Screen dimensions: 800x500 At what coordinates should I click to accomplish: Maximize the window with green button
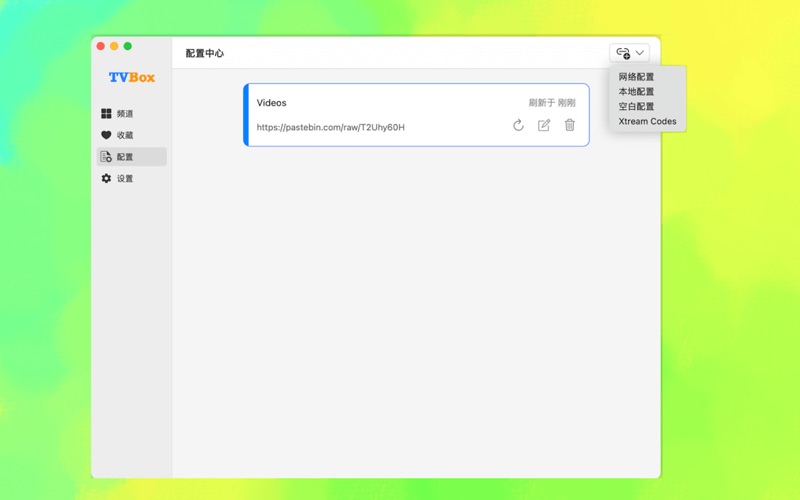[x=128, y=46]
